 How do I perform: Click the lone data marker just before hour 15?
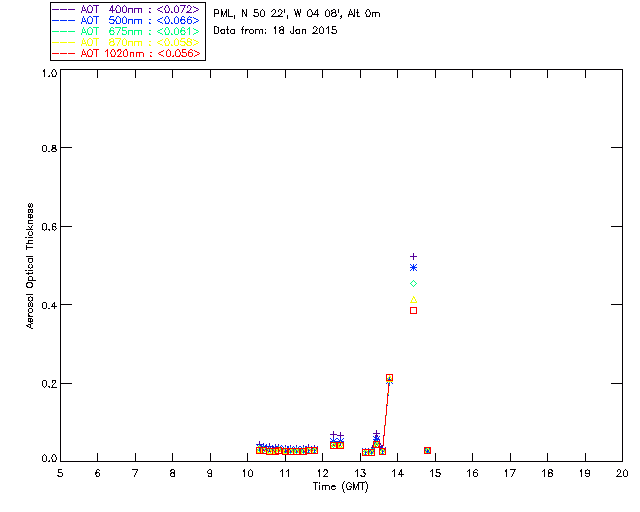[427, 450]
